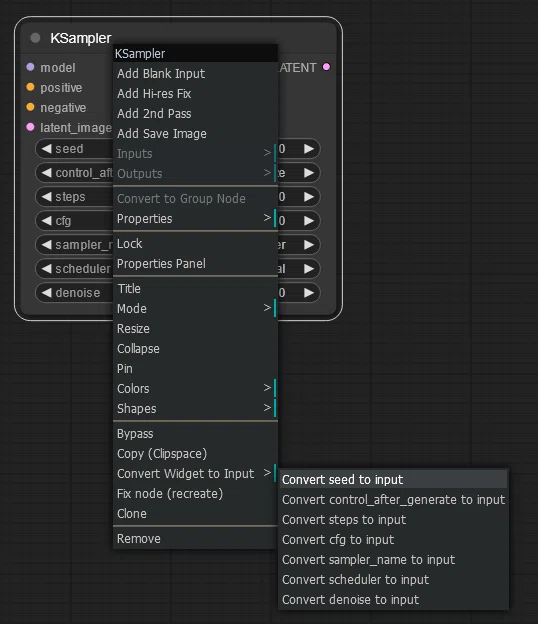Expand the Colors submenu
The height and width of the screenshot is (624, 538).
coord(195,388)
